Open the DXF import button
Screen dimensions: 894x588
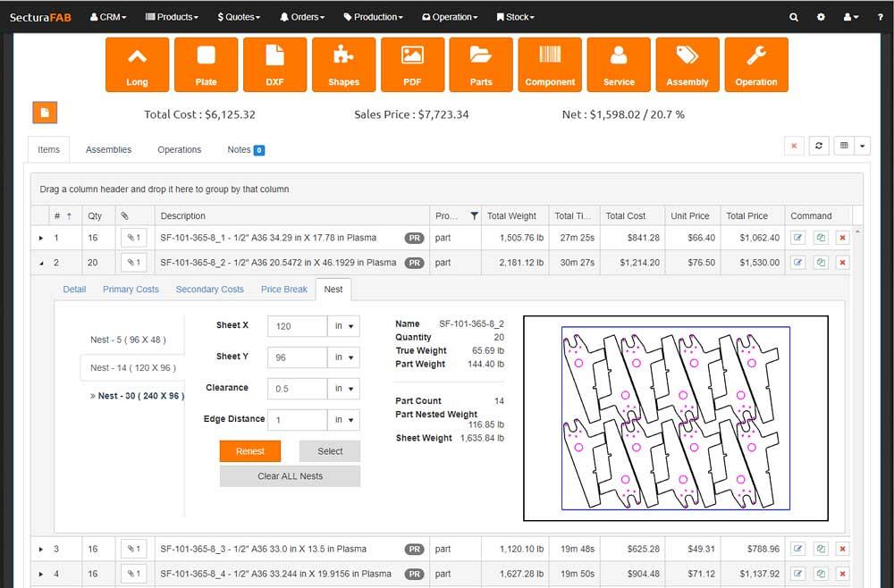[274, 64]
